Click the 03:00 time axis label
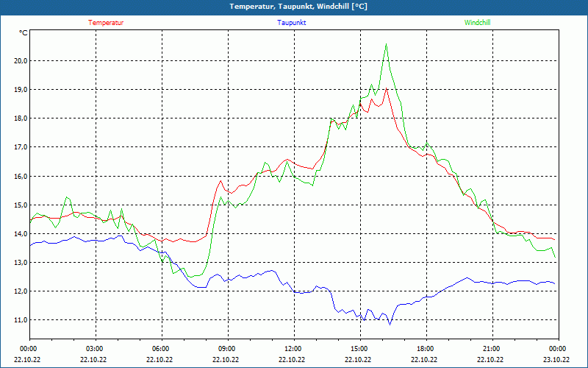 pyautogui.click(x=95, y=349)
